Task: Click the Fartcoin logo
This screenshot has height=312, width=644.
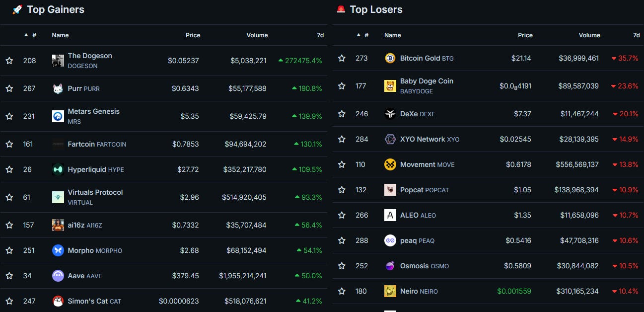Action: click(x=58, y=144)
